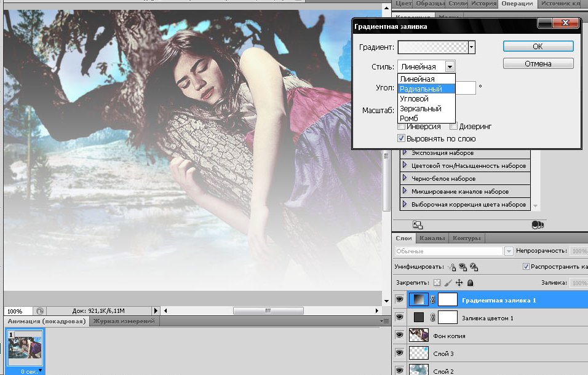Expand Цветовой тон/Насыщенность наборов presets
Viewport: 588px width, 375px height.
(x=405, y=165)
